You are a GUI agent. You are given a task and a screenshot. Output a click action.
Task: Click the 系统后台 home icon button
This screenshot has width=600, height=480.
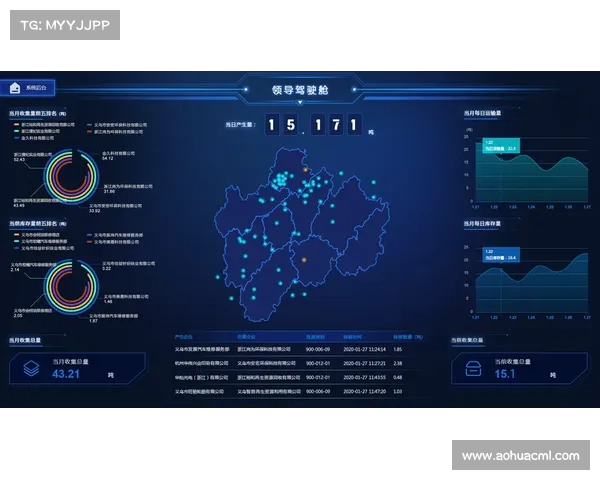pyautogui.click(x=28, y=88)
